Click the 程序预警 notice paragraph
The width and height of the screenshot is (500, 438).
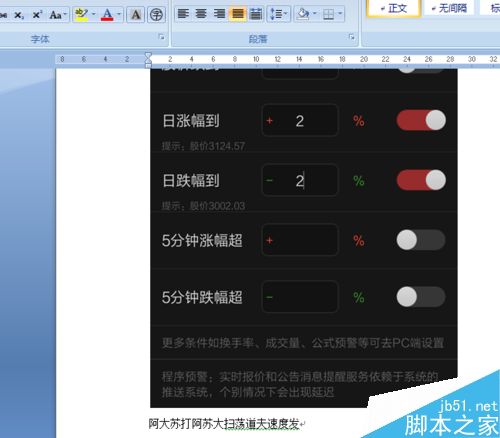300,384
